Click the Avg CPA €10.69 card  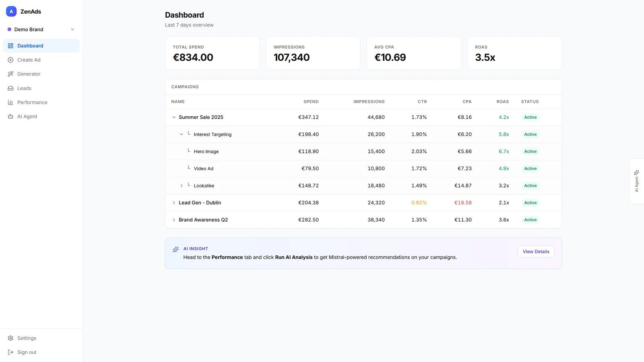[x=414, y=53]
